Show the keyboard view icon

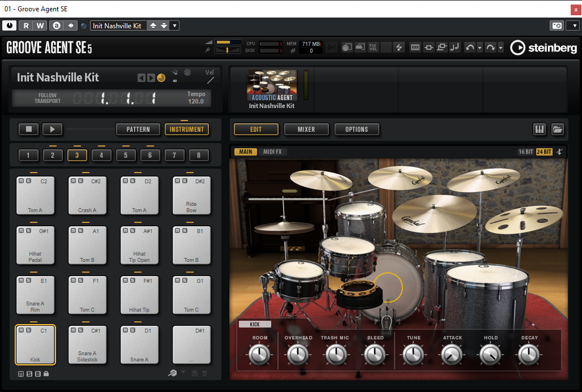540,129
